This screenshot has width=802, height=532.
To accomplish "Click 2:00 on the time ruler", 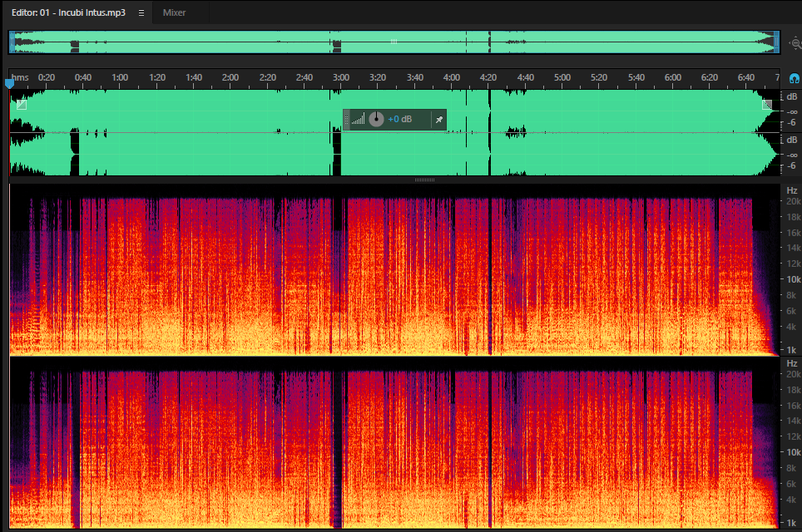I will click(x=230, y=77).
